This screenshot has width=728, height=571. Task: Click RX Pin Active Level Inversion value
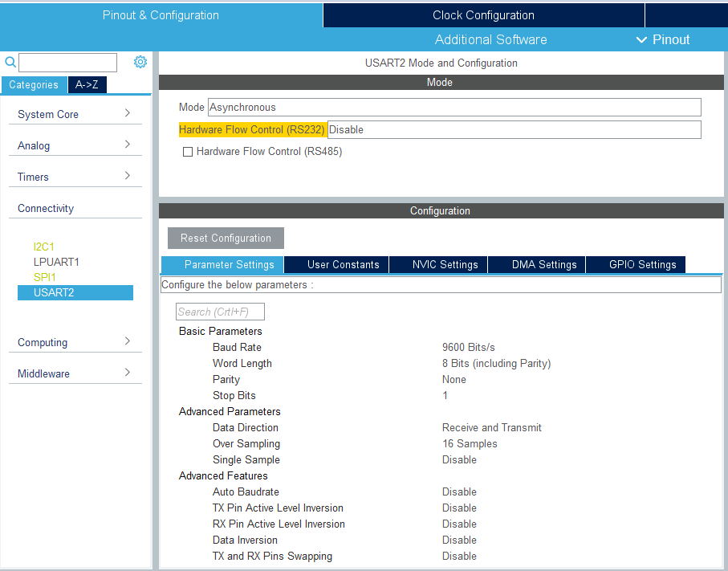(459, 524)
